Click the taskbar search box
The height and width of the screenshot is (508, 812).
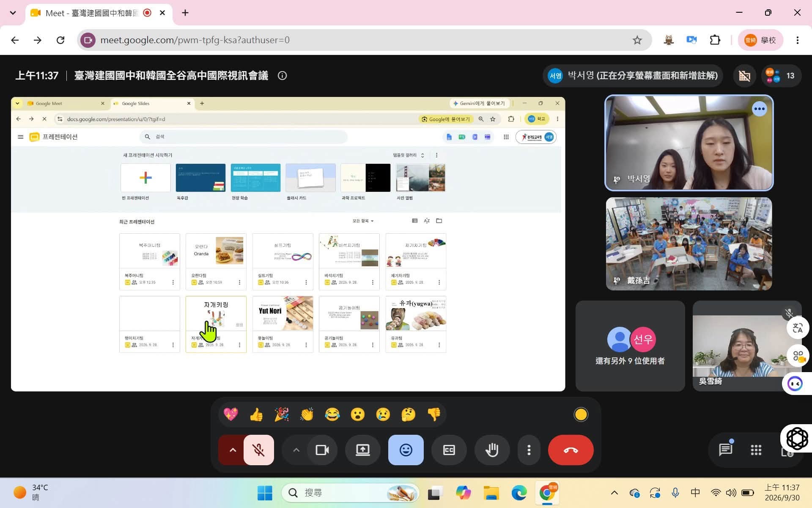350,493
